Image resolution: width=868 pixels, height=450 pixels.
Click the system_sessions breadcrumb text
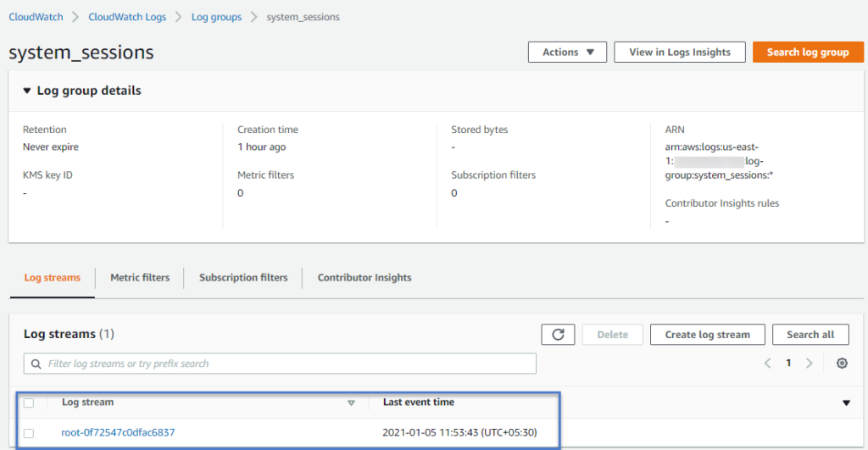point(303,17)
